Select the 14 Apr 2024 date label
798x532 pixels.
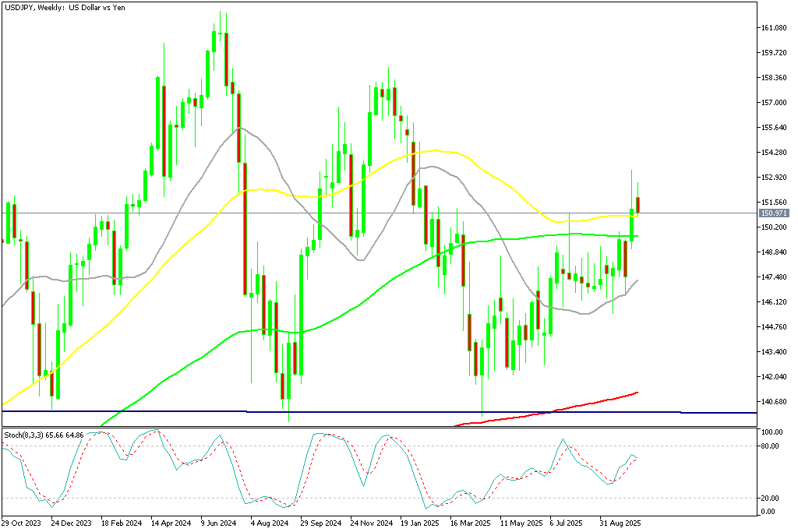tap(171, 524)
